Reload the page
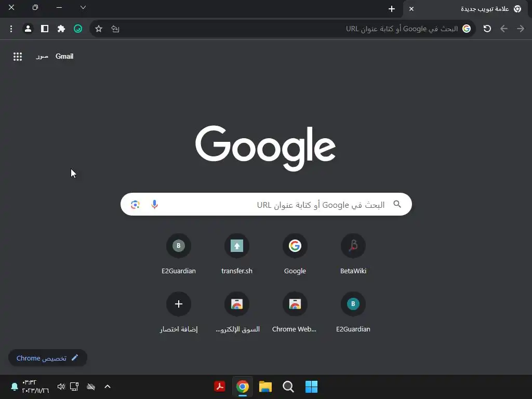532x399 pixels. click(487, 29)
